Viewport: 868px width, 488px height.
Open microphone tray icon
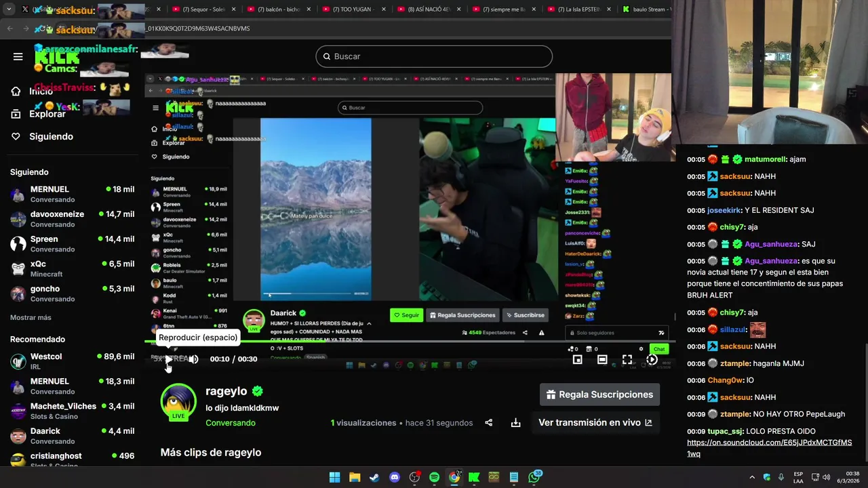coord(781,477)
